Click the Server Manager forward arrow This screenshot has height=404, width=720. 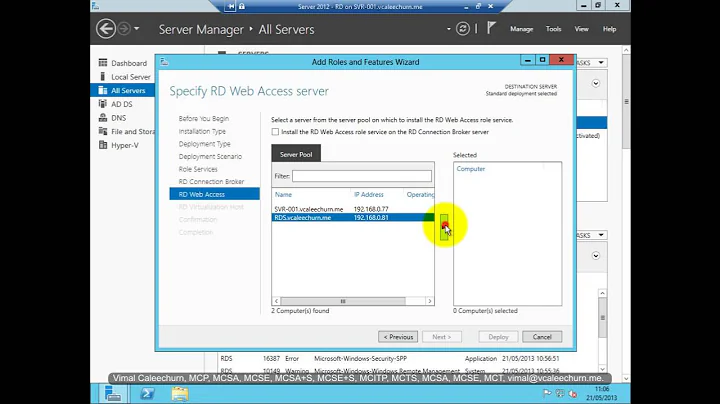[124, 28]
